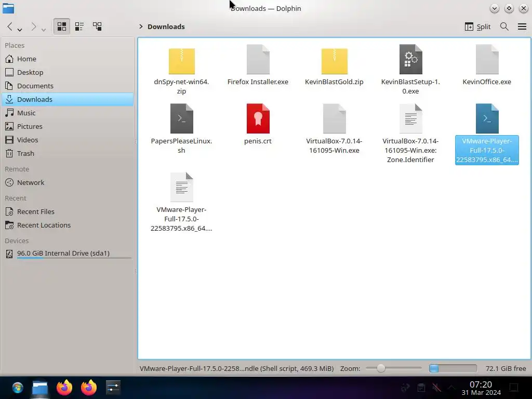Image resolution: width=532 pixels, height=399 pixels.
Task: Open Recent Locations entry
Action: [68, 225]
